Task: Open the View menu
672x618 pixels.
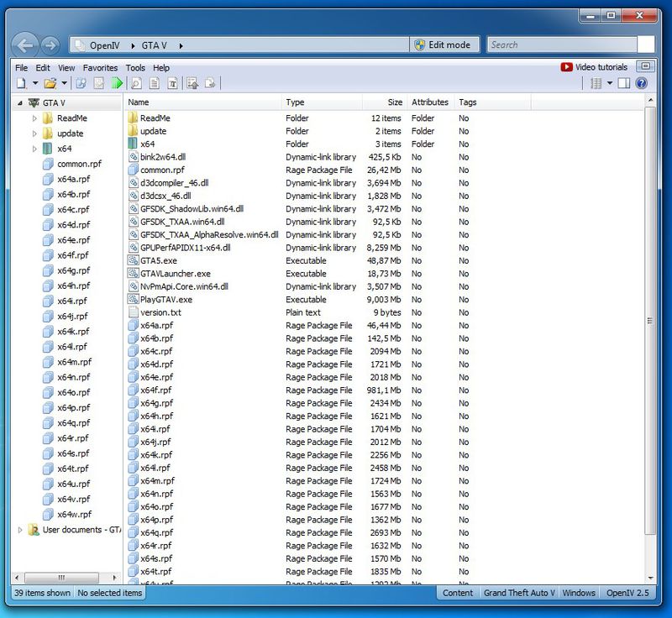Action: point(66,68)
